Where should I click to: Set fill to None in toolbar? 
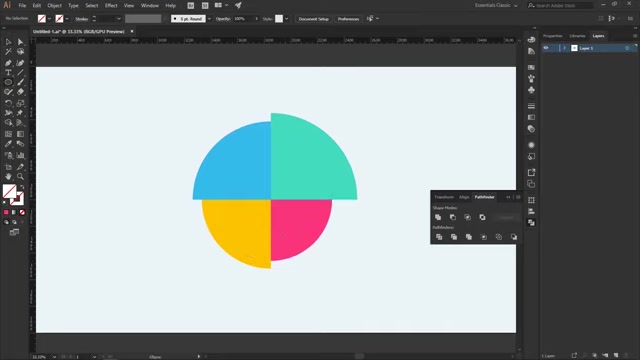tap(22, 212)
